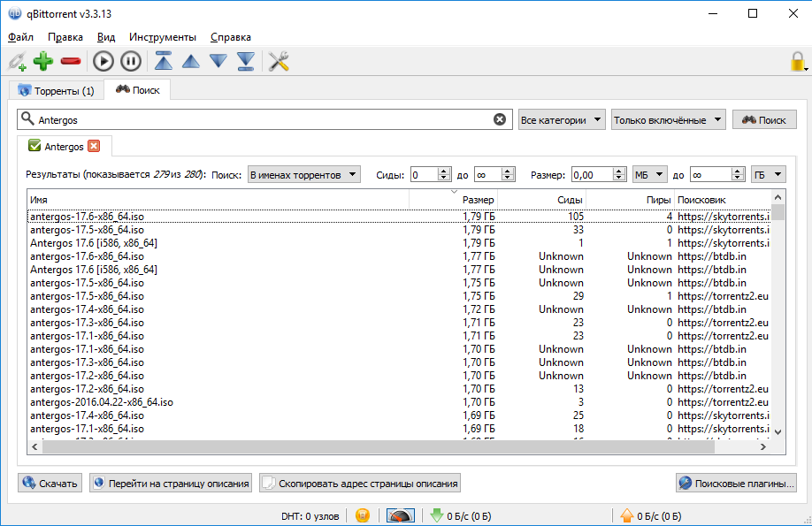Click the yellow padlock lock icon
The height and width of the screenshot is (526, 812).
[798, 62]
